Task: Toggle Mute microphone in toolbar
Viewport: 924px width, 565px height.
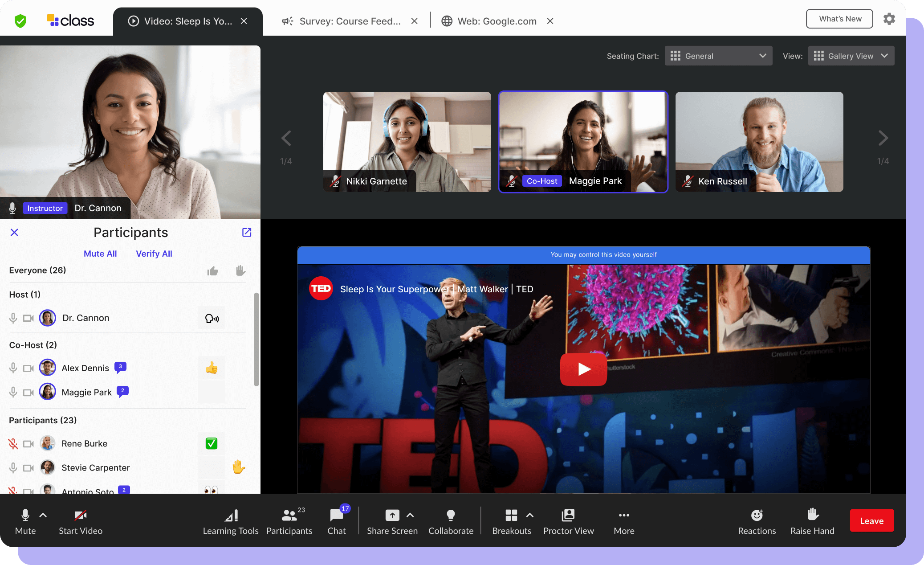Action: click(25, 521)
